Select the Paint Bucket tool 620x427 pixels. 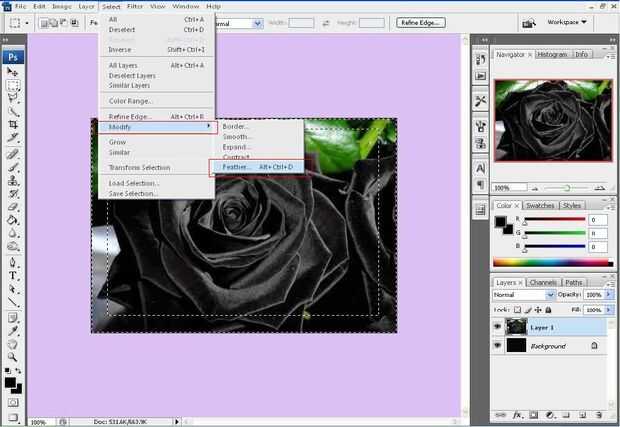click(13, 220)
